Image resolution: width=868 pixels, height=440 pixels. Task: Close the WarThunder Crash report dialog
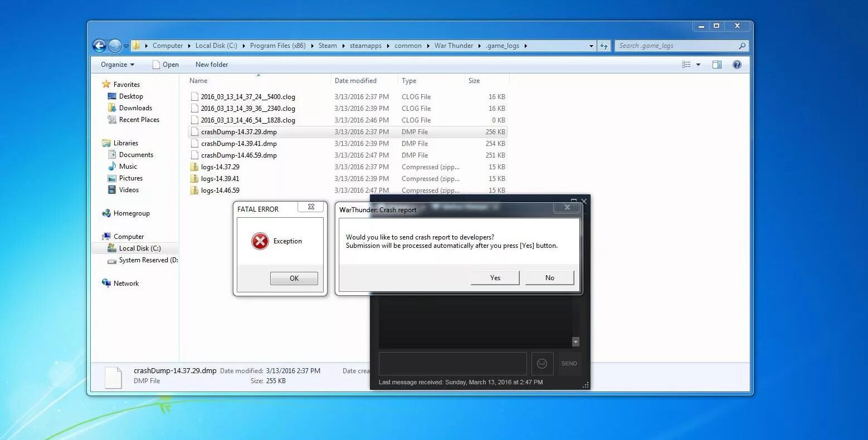click(567, 207)
